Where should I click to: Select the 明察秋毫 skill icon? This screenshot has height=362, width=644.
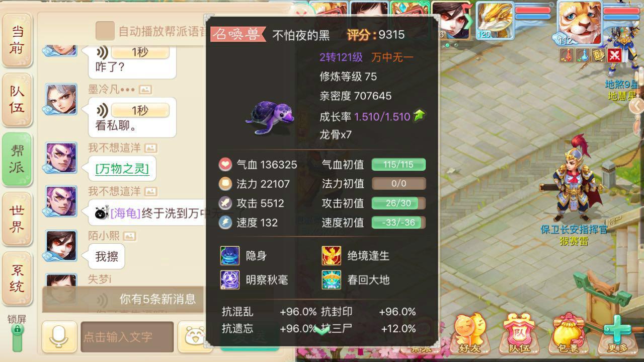click(x=230, y=280)
